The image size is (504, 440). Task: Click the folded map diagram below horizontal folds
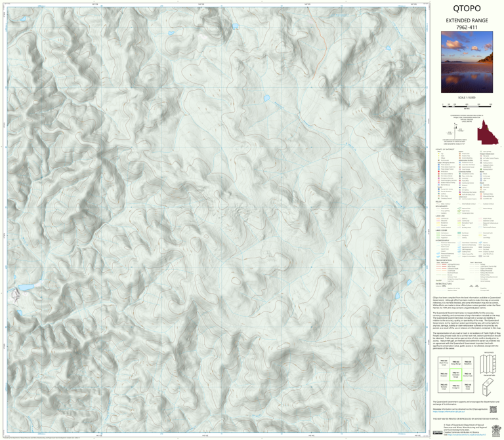[488, 387]
